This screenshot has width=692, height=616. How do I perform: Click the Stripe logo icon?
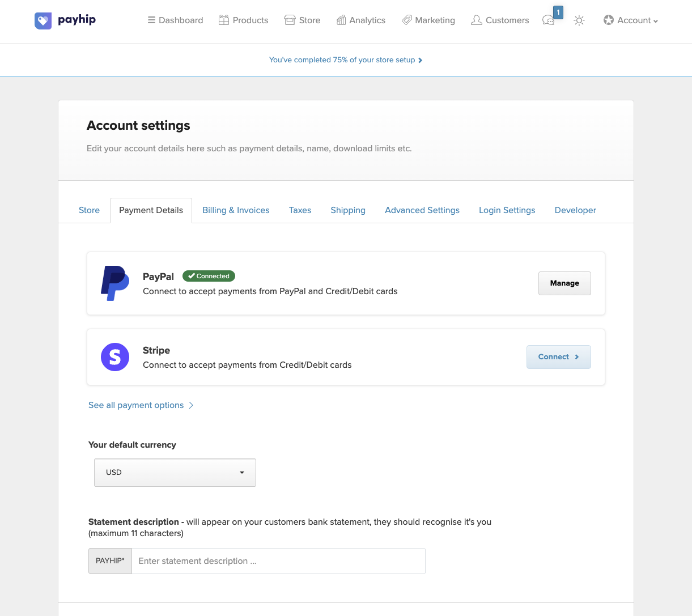115,357
